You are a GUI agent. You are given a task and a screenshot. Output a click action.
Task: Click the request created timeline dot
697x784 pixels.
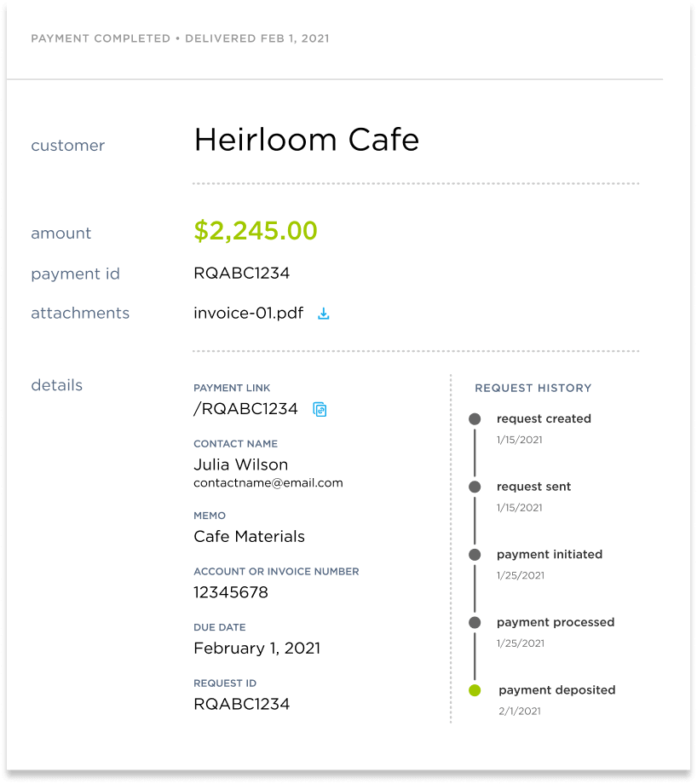pyautogui.click(x=475, y=418)
